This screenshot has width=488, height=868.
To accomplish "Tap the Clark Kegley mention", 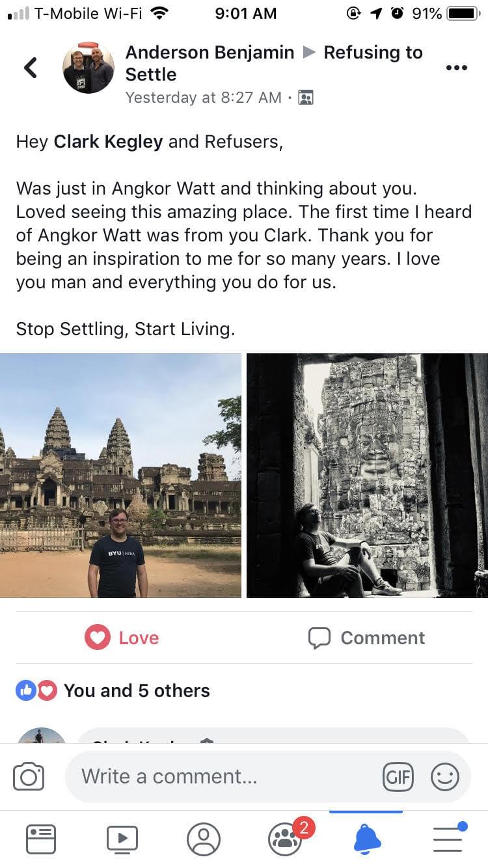I will point(108,142).
